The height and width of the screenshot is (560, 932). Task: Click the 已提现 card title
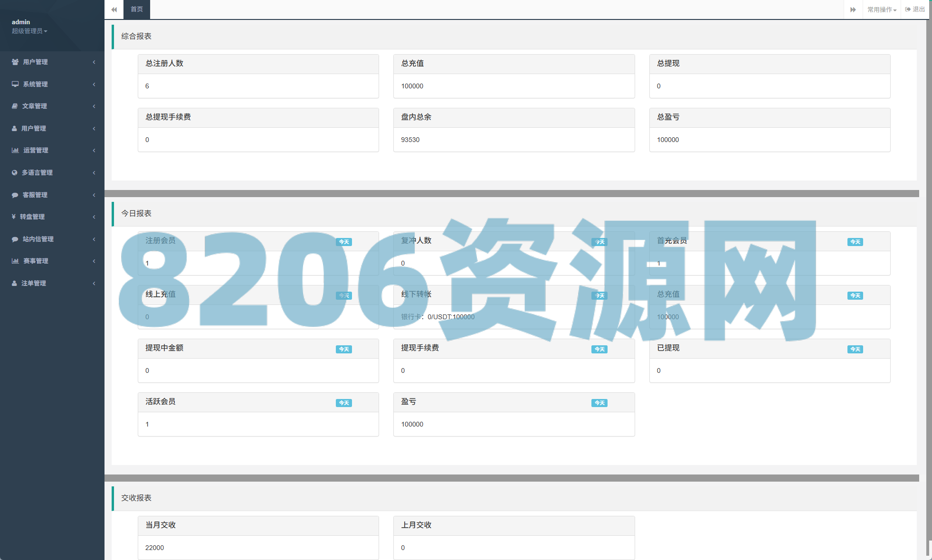point(668,348)
